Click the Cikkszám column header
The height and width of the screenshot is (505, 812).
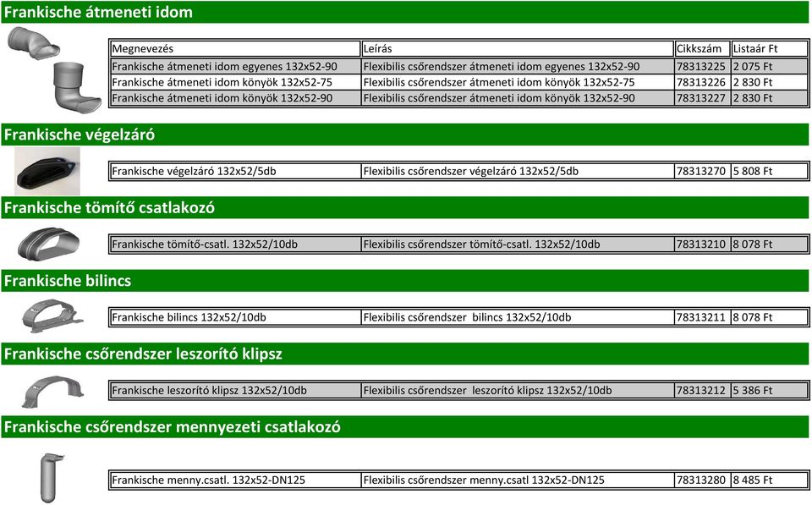[x=702, y=49]
